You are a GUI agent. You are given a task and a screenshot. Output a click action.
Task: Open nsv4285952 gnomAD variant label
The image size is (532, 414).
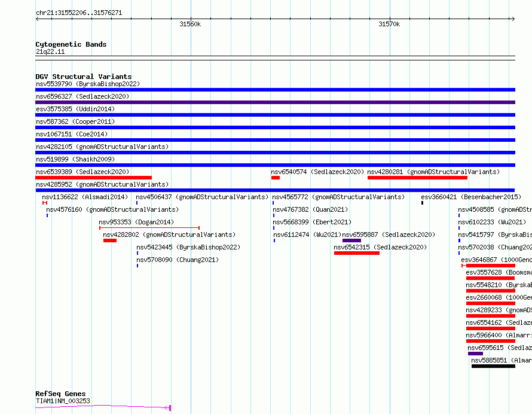point(102,184)
